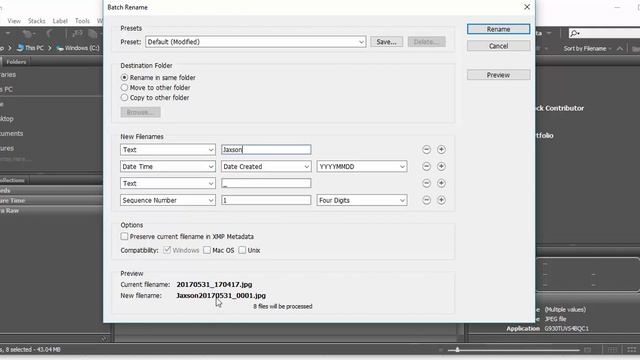Viewport: 640px width, 360px height.
Task: Select Libraries in the Folders panel
Action: [x=8, y=75]
